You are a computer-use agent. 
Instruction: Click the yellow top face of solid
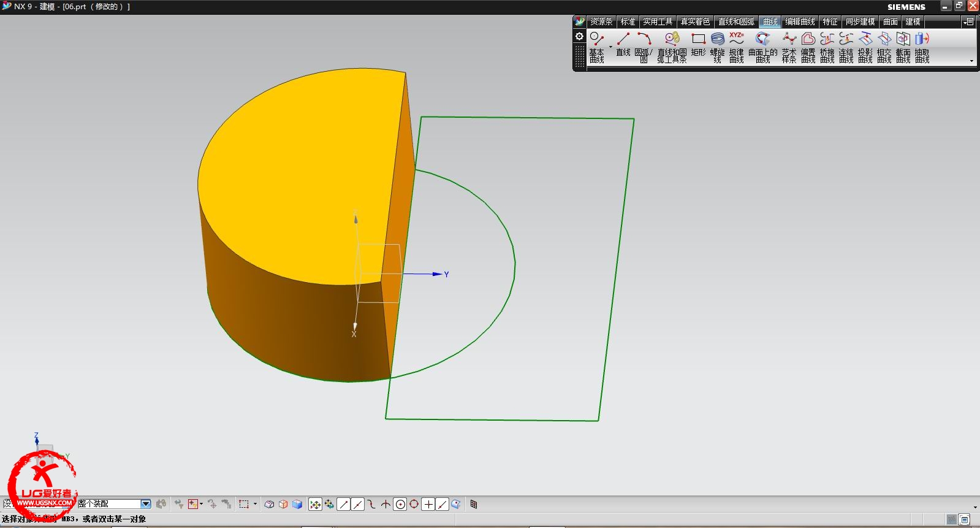pos(300,178)
